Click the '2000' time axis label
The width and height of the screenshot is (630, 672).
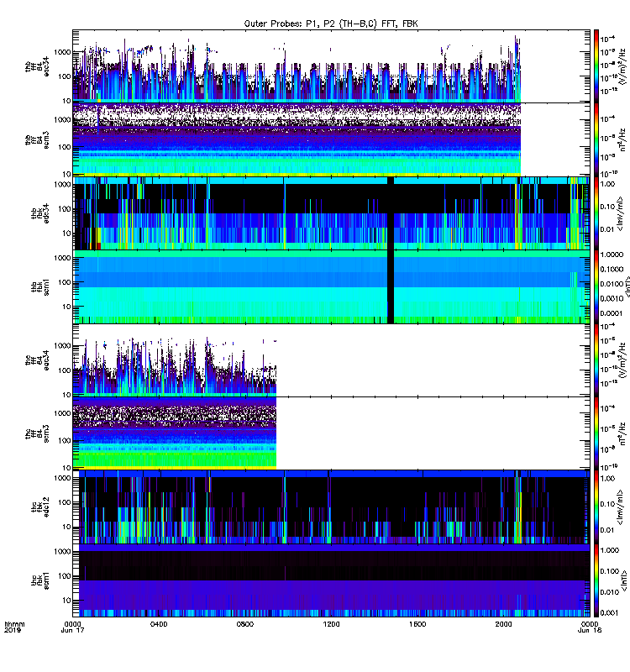503,624
